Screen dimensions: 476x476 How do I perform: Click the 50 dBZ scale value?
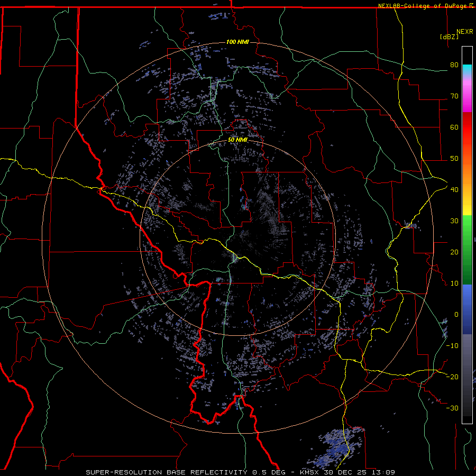[x=454, y=159]
